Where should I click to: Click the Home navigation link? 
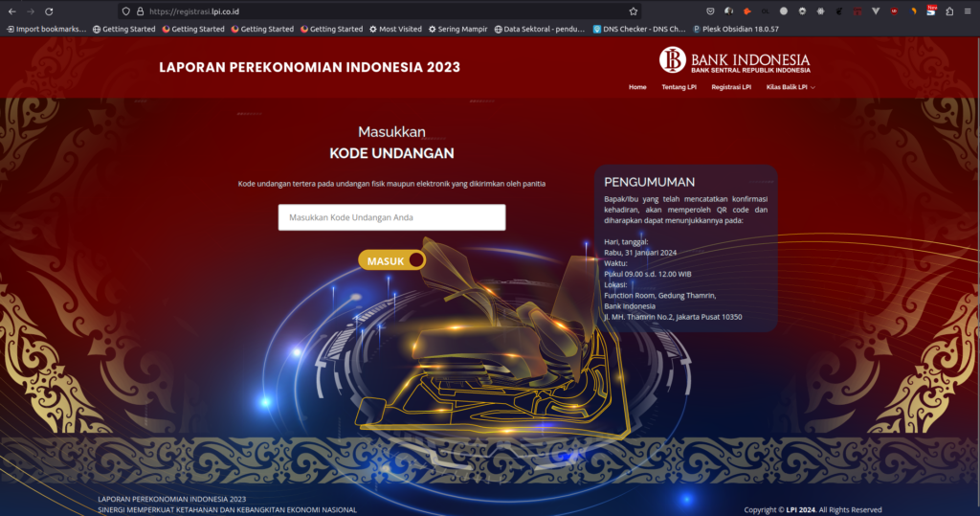click(637, 87)
